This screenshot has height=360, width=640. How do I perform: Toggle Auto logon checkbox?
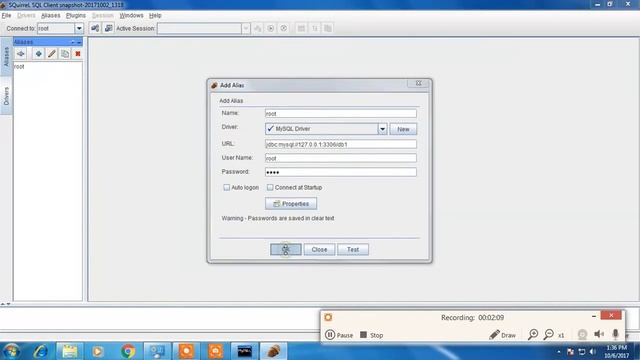pos(227,187)
